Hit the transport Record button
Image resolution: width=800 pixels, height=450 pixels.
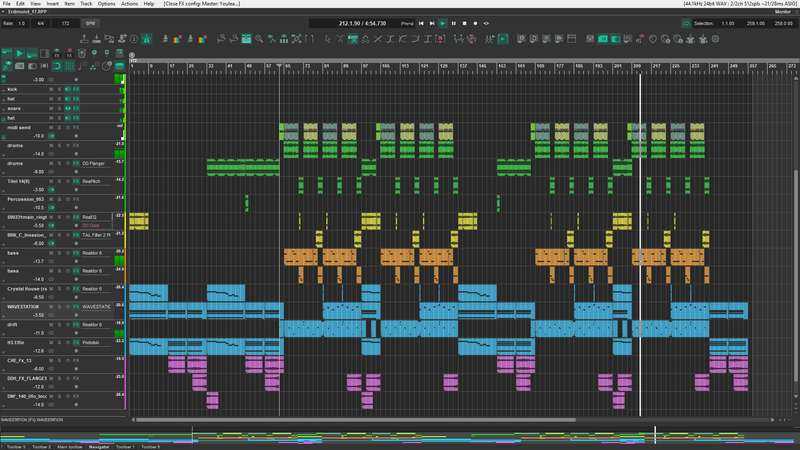point(476,23)
